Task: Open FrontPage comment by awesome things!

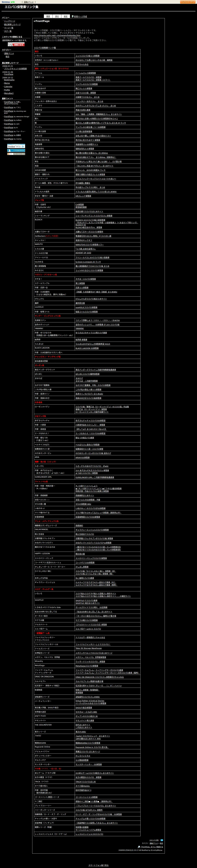Action: (x=9, y=117)
